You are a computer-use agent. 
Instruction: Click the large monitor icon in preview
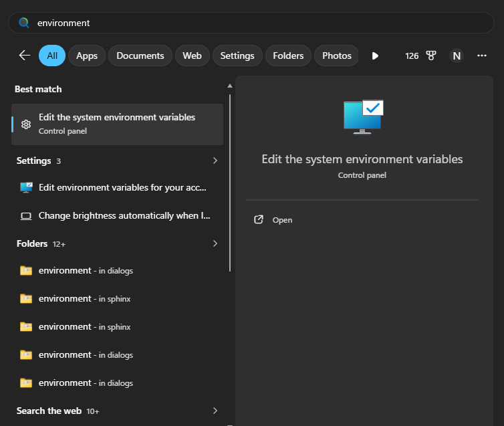point(363,117)
